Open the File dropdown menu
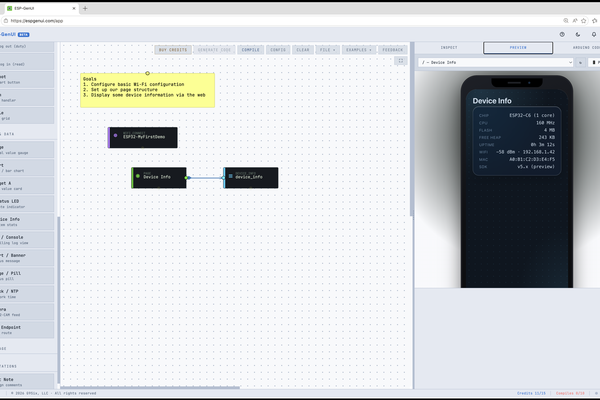 [x=327, y=50]
